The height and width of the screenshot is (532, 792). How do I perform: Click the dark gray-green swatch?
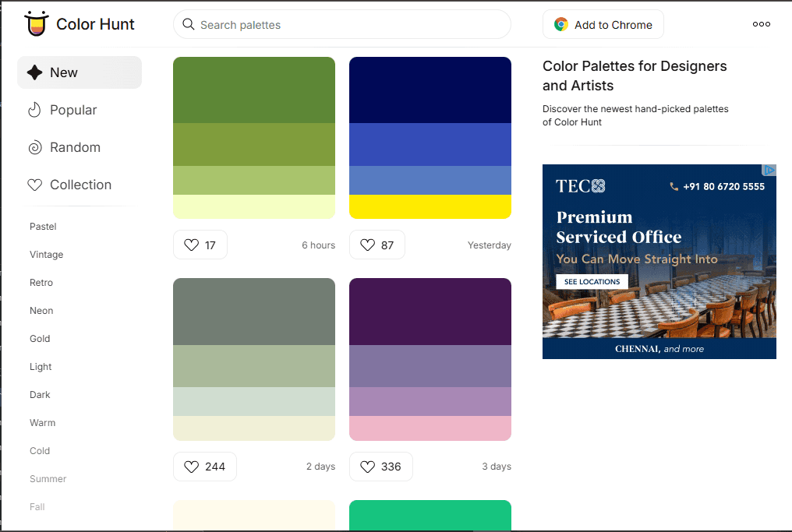(x=254, y=312)
